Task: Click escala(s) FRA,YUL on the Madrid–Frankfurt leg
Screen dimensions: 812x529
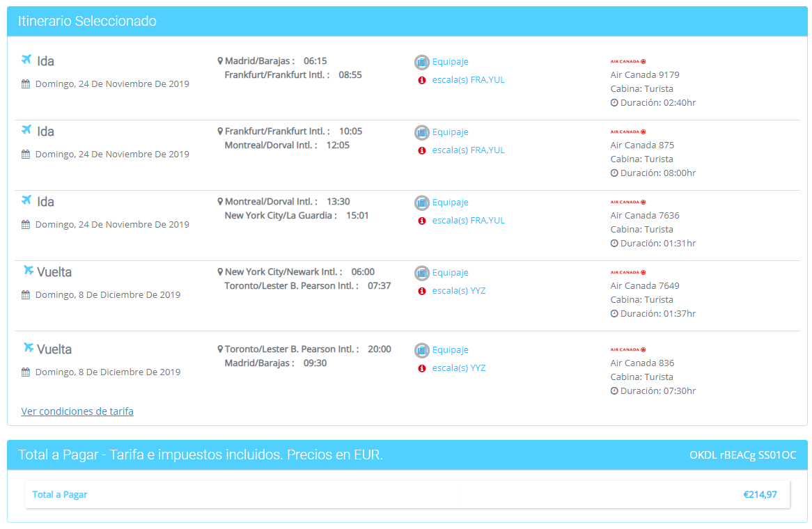Action: (468, 80)
